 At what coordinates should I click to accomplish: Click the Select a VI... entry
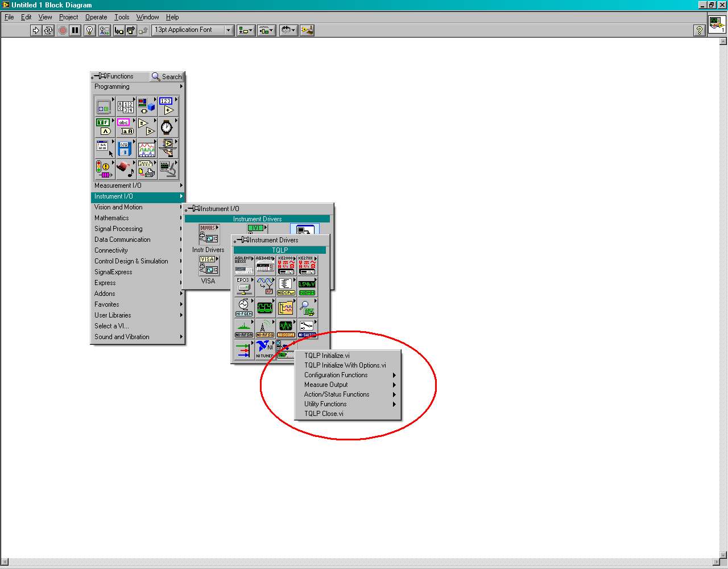tap(138, 326)
